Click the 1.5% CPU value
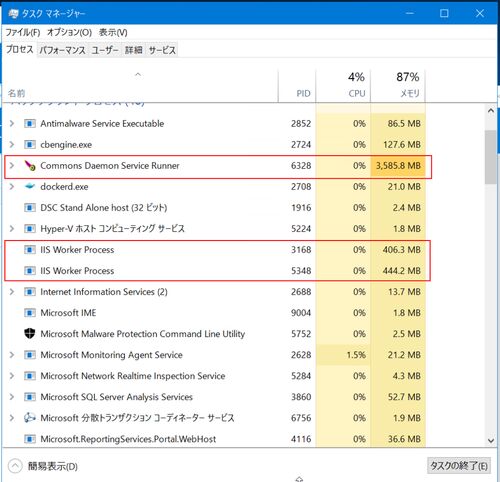Screen dimensions: 500x482 [356, 355]
